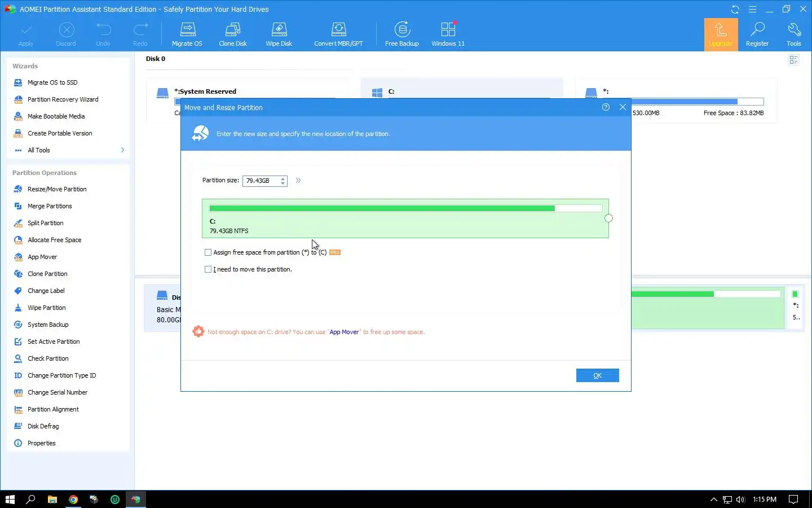The image size is (812, 508).
Task: Click the C: partition bar in dialog
Action: tap(405, 218)
